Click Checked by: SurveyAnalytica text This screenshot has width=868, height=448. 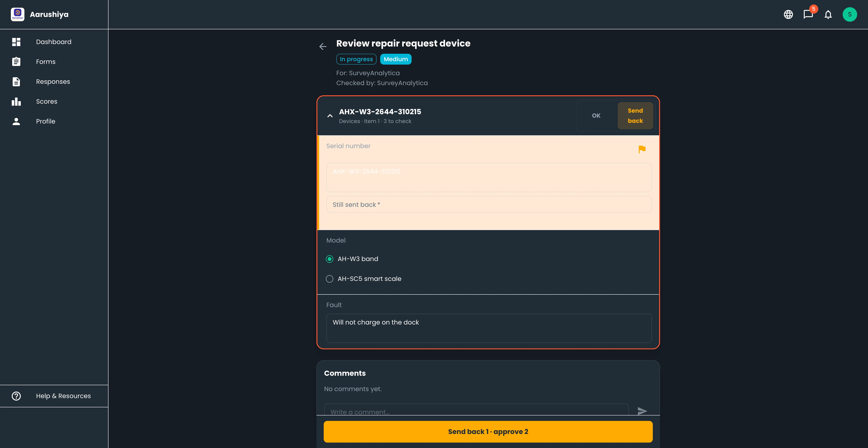tap(382, 83)
